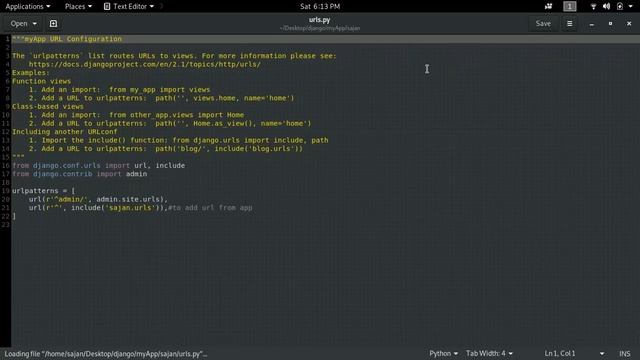The height and width of the screenshot is (360, 640).
Task: Save the urls.py file
Action: click(543, 24)
